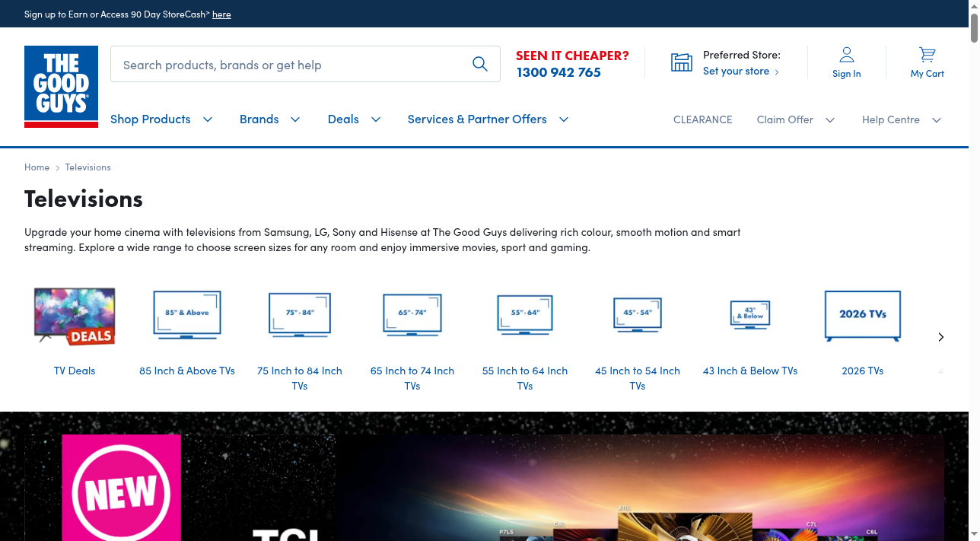Select the 75"-84" TV icon

tap(300, 314)
